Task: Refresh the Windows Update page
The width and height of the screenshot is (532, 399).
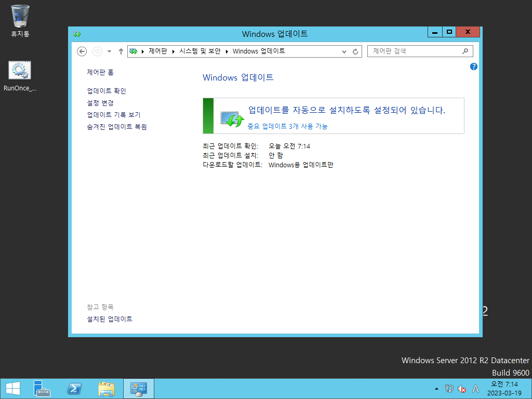Action: pos(355,51)
